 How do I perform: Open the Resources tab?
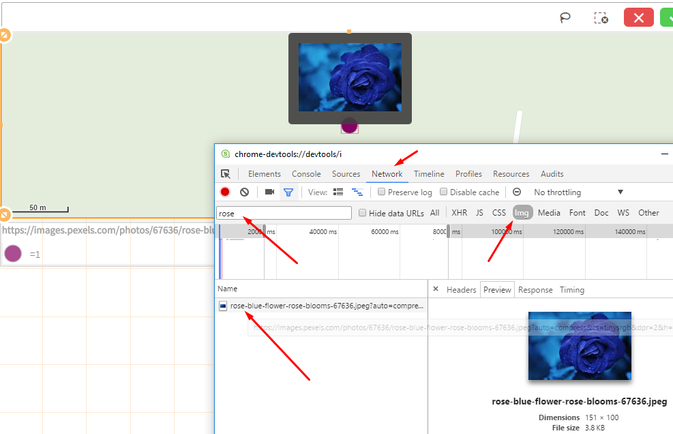click(511, 174)
